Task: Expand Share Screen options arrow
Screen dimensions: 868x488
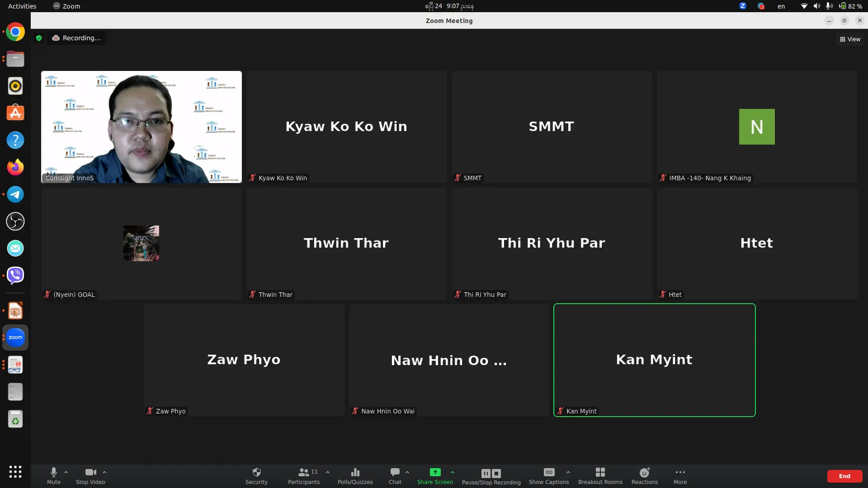Action: 453,472
